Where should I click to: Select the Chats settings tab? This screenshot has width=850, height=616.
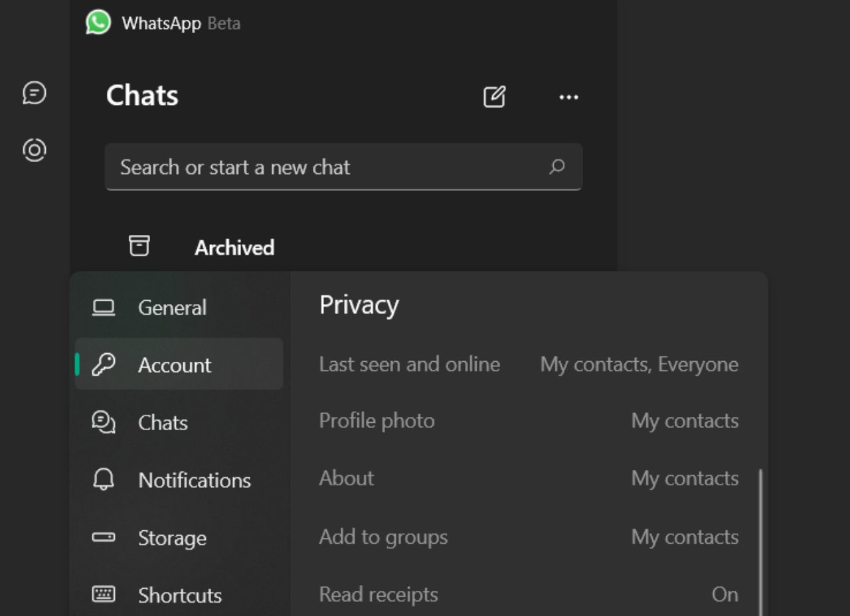point(163,423)
